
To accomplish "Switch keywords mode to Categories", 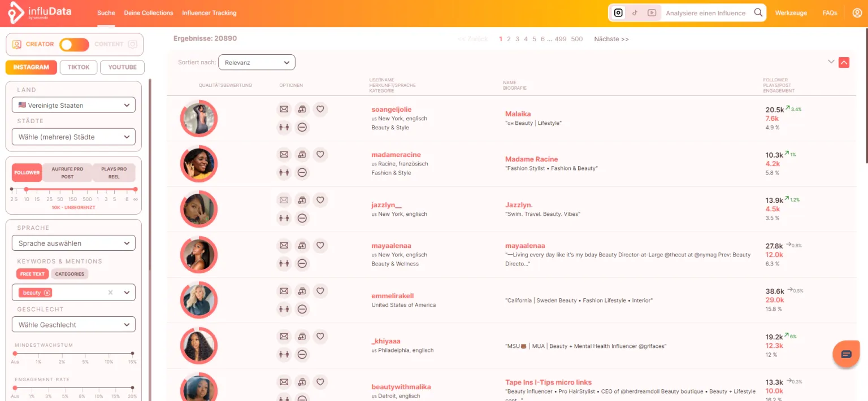I will point(70,274).
